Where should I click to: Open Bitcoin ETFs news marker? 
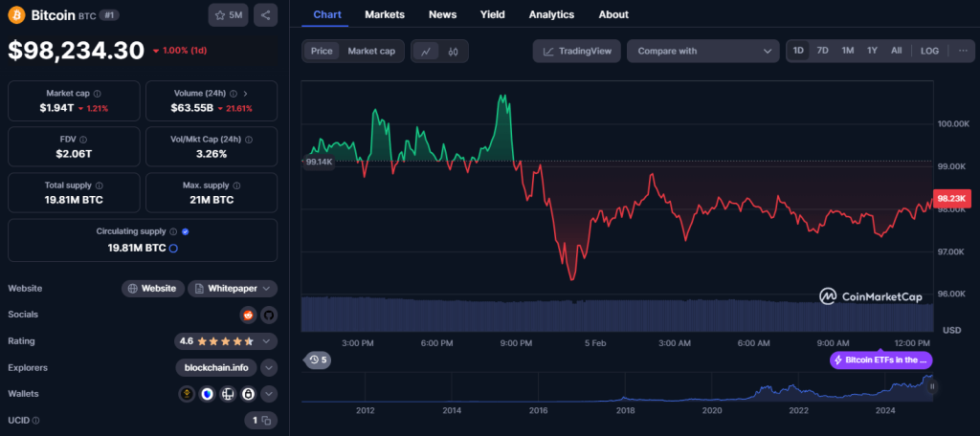[880, 360]
